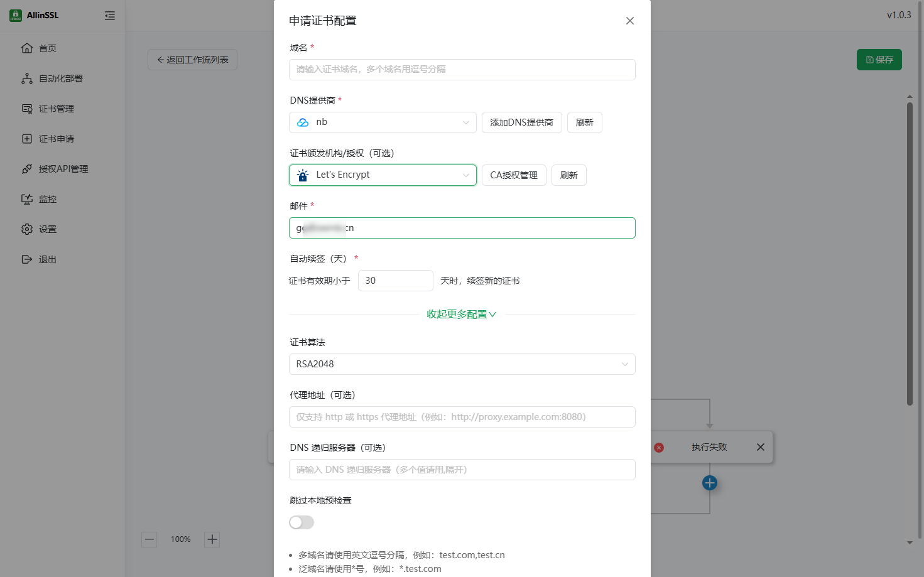
Task: Click the CA授权管理 button
Action: coord(513,175)
